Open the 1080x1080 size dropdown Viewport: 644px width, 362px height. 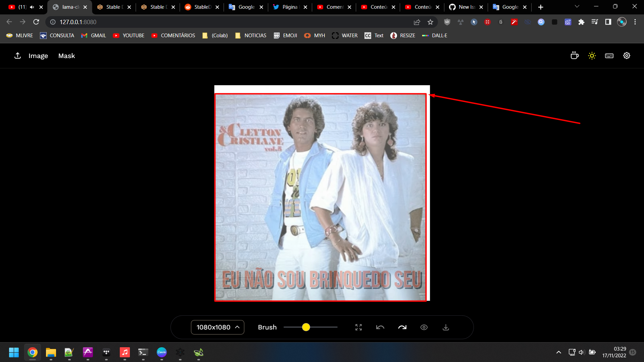[x=217, y=327]
